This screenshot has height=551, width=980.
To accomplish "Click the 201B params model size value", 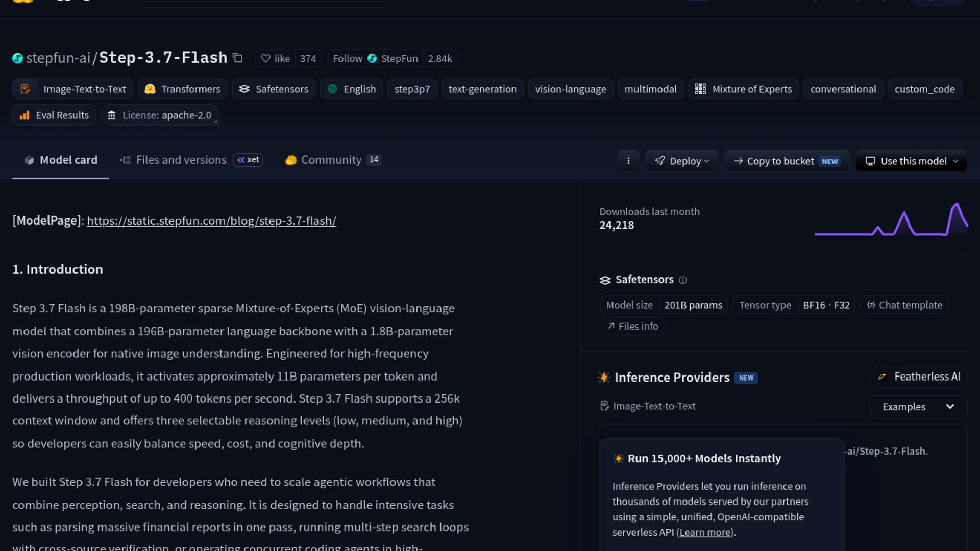I will tap(693, 305).
